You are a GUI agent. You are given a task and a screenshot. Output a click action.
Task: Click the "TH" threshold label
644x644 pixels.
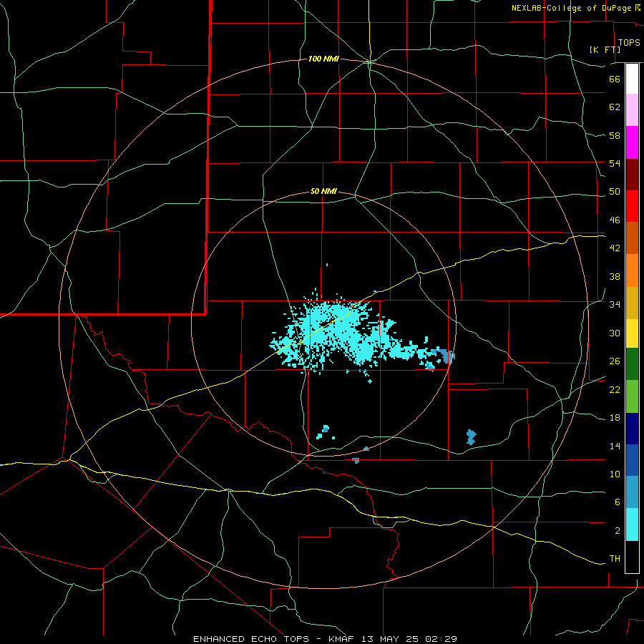[x=615, y=559]
